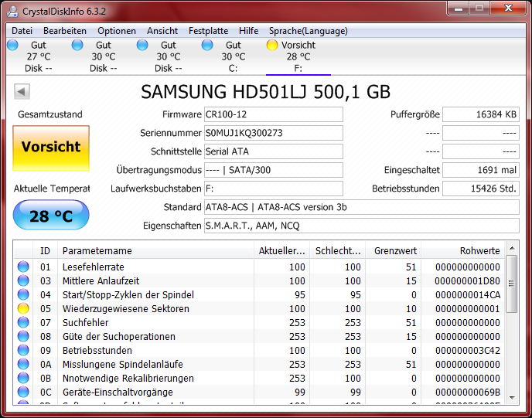Open the Optionen menu
532x418 pixels.
(117, 31)
